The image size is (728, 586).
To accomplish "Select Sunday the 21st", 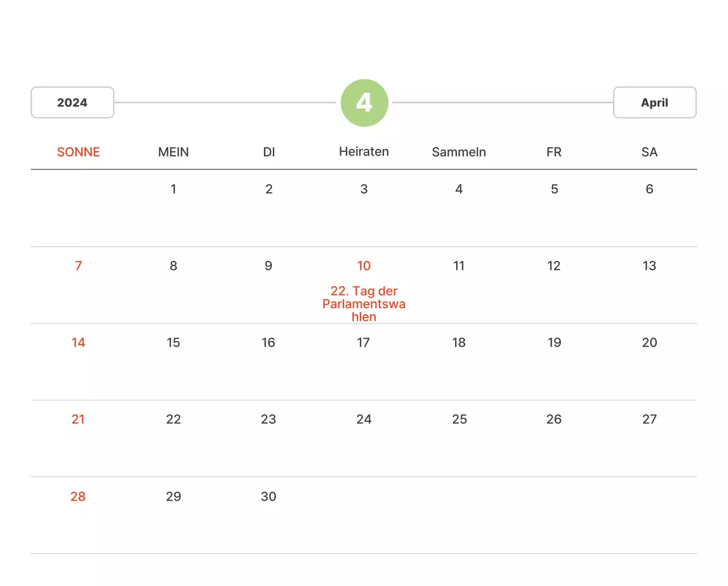I will pyautogui.click(x=78, y=419).
